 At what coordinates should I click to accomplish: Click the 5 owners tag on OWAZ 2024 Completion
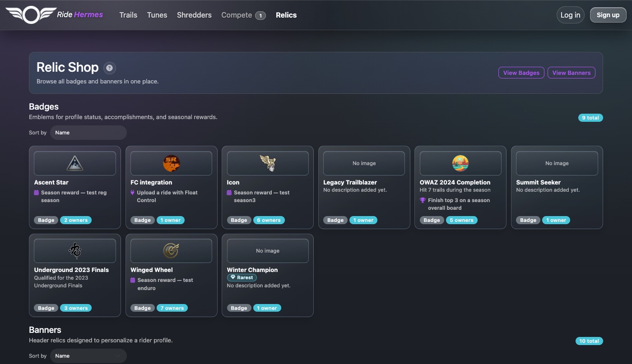[x=461, y=220]
